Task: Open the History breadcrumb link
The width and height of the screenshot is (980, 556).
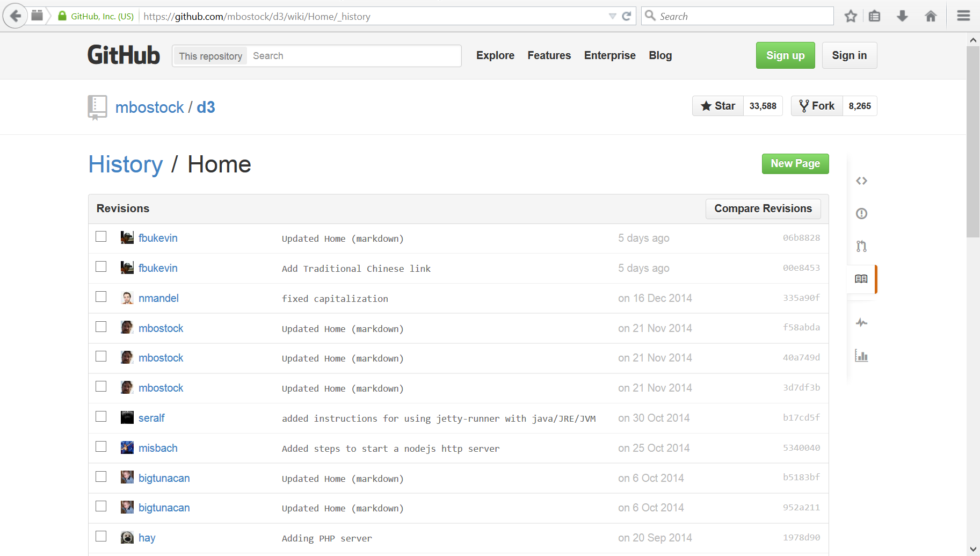Action: 126,164
